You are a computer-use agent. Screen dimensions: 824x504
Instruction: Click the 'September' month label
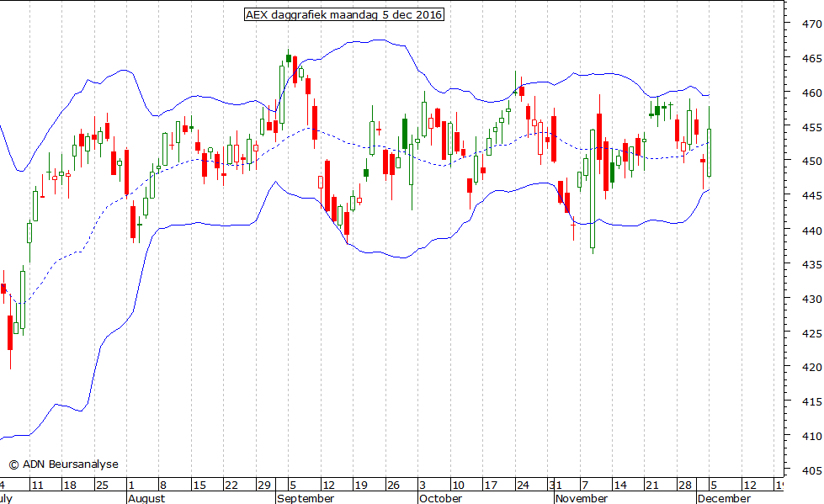tap(306, 498)
